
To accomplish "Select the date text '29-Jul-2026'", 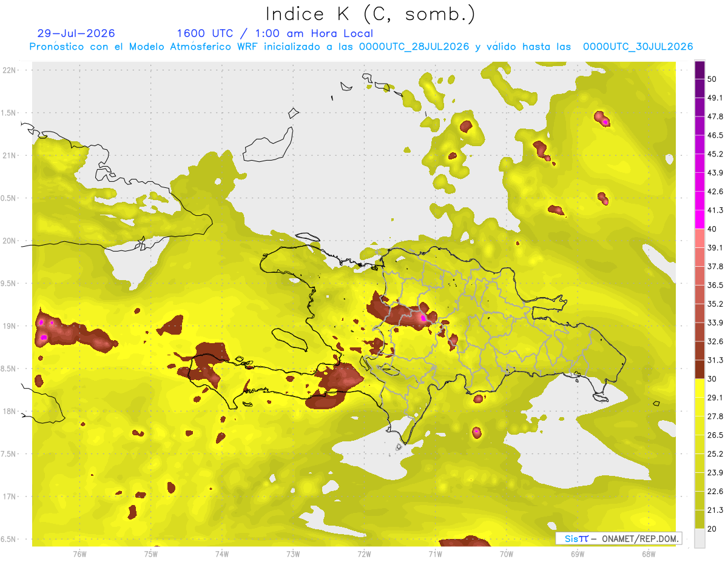I will [x=76, y=33].
